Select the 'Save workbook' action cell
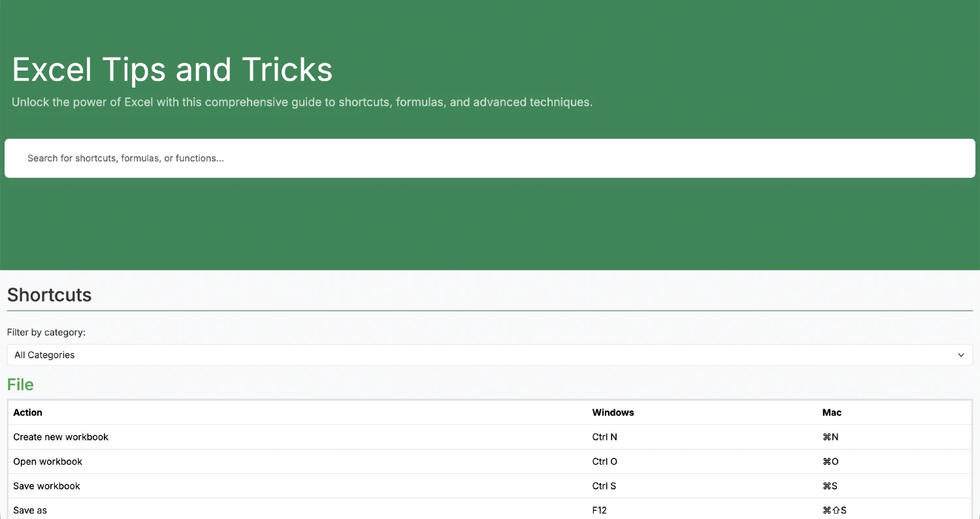Viewport: 980px width, 519px height. (x=47, y=486)
